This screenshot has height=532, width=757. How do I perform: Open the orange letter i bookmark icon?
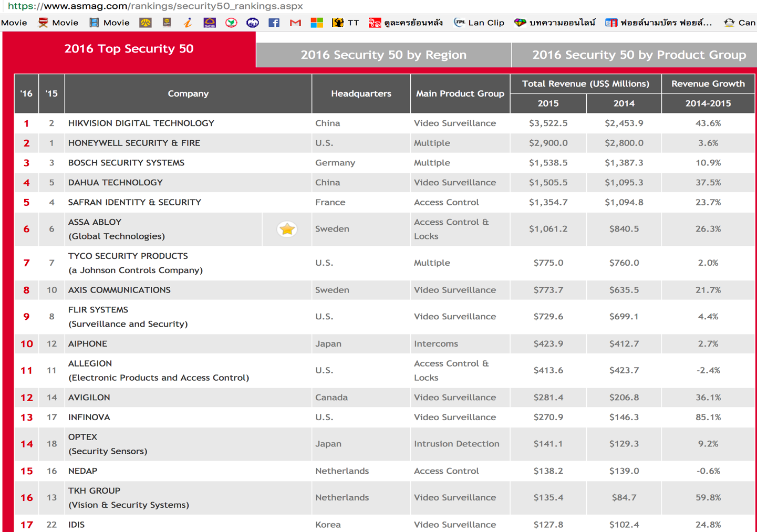(x=188, y=23)
